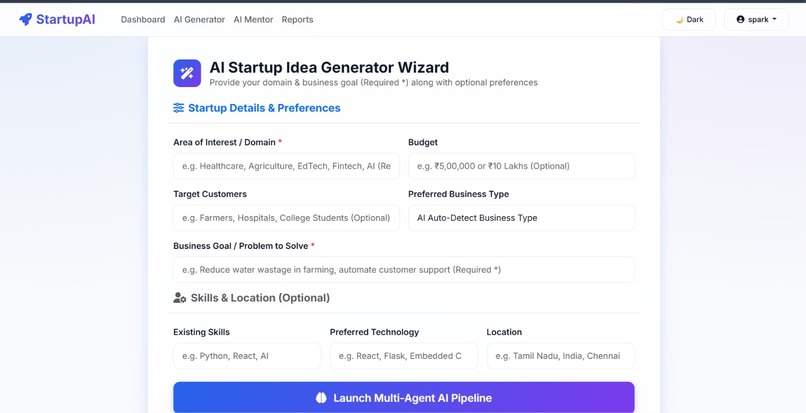The height and width of the screenshot is (413, 806).
Task: Toggle Dark mode
Action: pos(689,20)
